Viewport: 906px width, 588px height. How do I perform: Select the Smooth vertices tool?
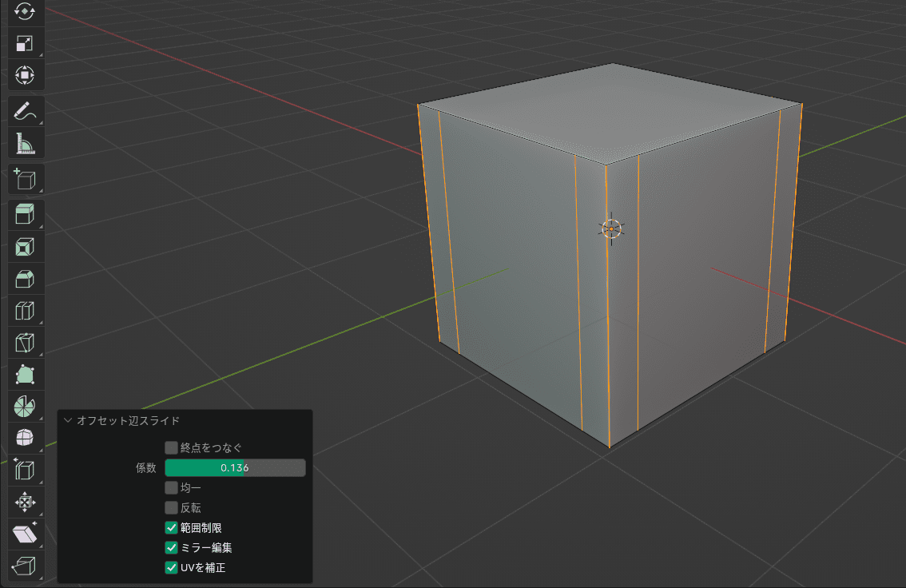(25, 438)
